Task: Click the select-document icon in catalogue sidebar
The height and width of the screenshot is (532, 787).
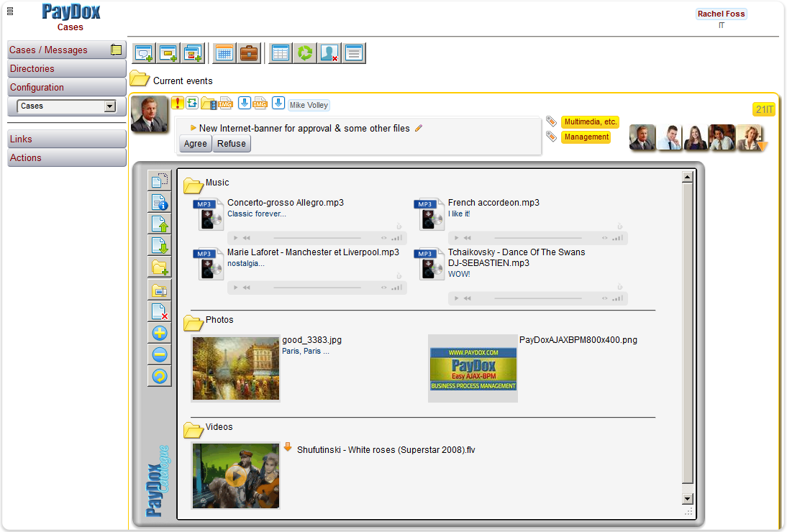Action: [160, 180]
